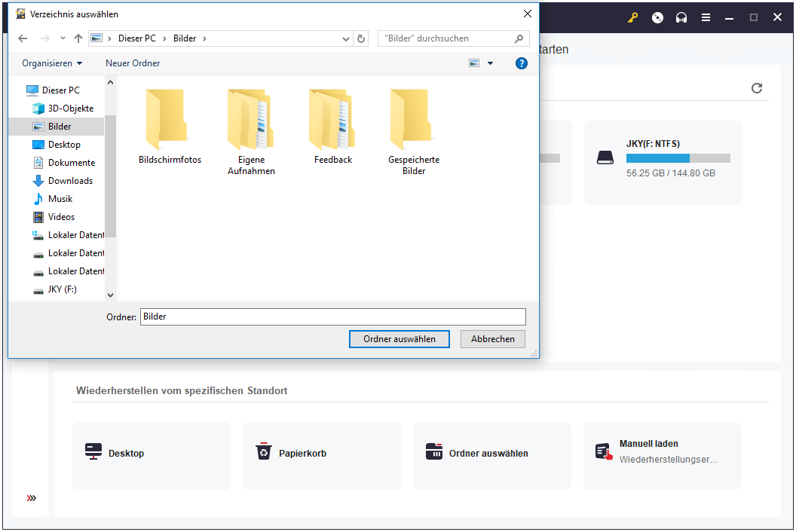Open the bootable disc icon in title bar
Image resolution: width=796 pixels, height=532 pixels.
tap(657, 18)
